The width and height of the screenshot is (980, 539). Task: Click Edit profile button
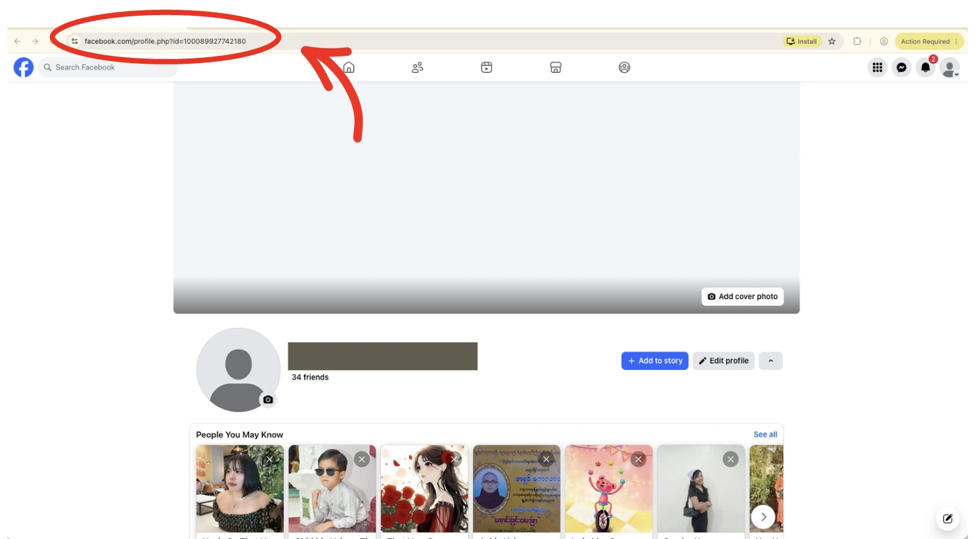click(723, 361)
